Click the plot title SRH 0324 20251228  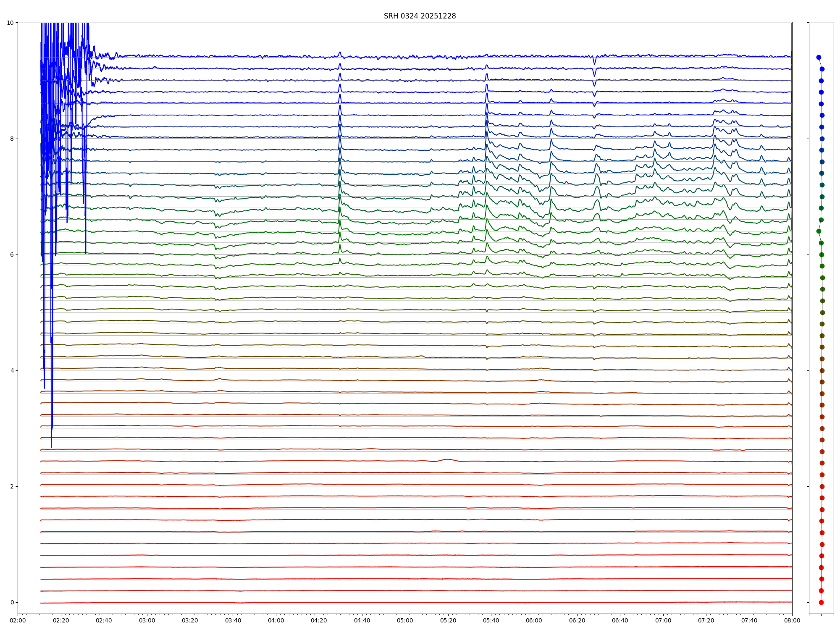(x=420, y=16)
